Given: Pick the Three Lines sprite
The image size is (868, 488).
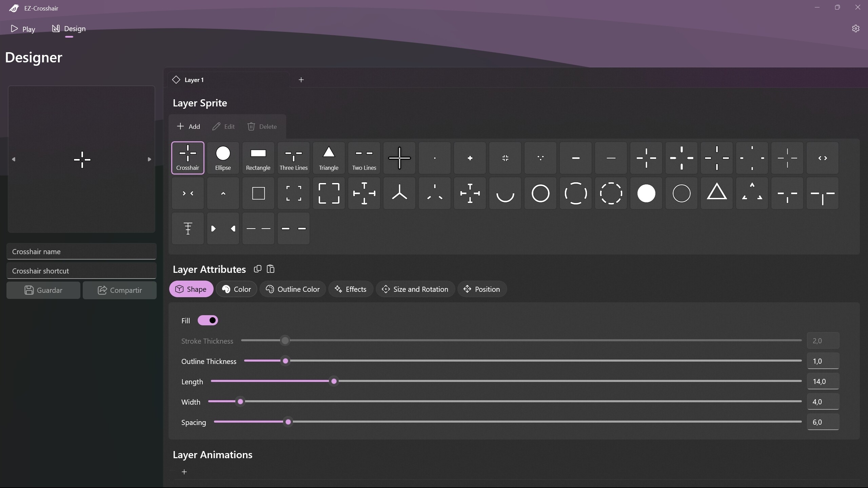Looking at the screenshot, I should coord(293,158).
